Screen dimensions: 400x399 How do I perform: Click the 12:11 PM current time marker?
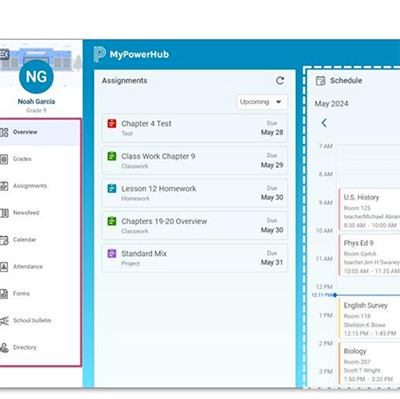[323, 295]
